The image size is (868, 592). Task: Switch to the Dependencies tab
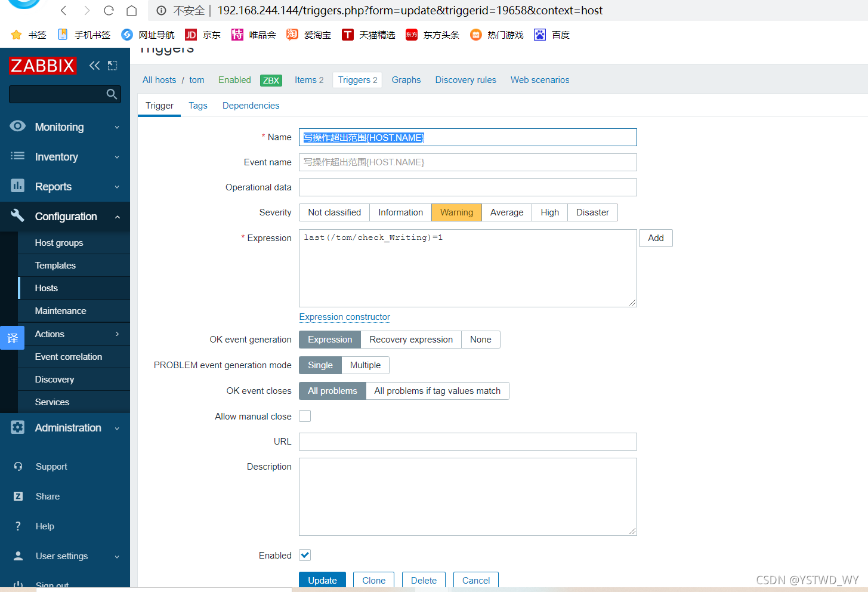[251, 106]
